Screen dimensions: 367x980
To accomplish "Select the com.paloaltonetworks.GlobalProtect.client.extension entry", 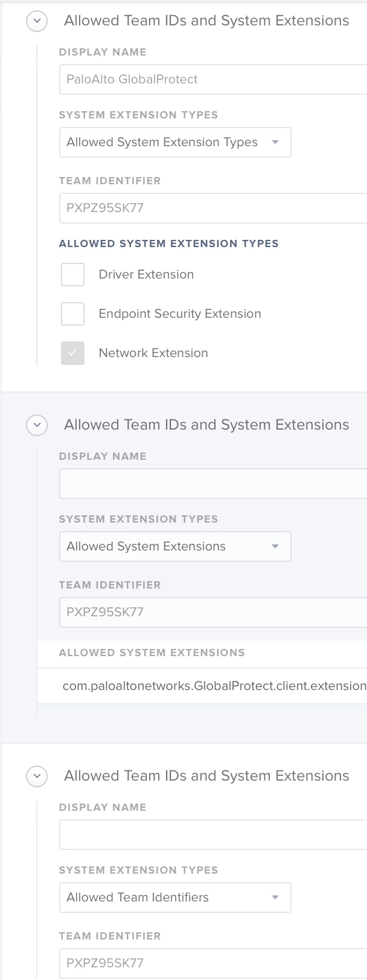I will pos(202,686).
